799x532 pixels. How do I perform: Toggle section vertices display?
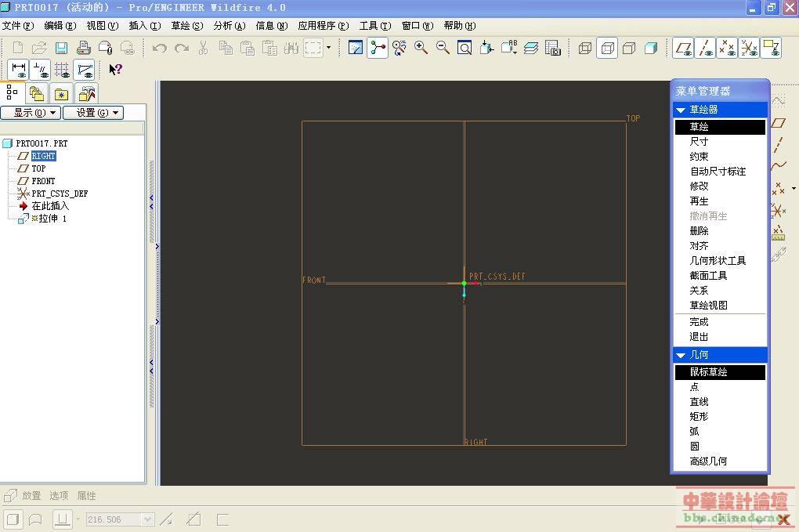point(84,70)
